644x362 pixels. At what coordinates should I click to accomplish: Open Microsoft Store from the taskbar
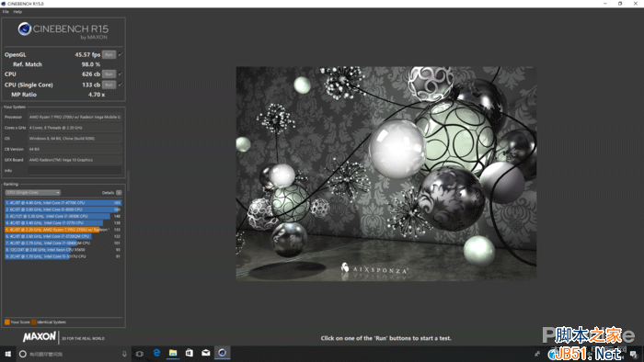click(190, 353)
